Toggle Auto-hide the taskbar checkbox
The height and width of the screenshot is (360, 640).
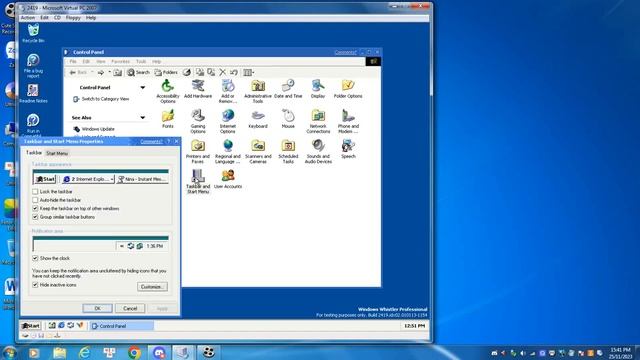pyautogui.click(x=35, y=200)
